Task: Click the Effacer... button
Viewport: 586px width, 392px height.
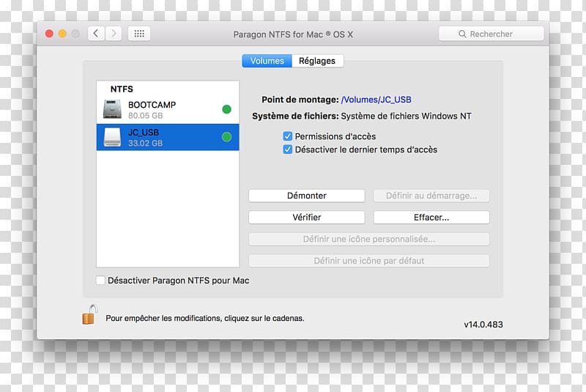Action: coord(431,217)
